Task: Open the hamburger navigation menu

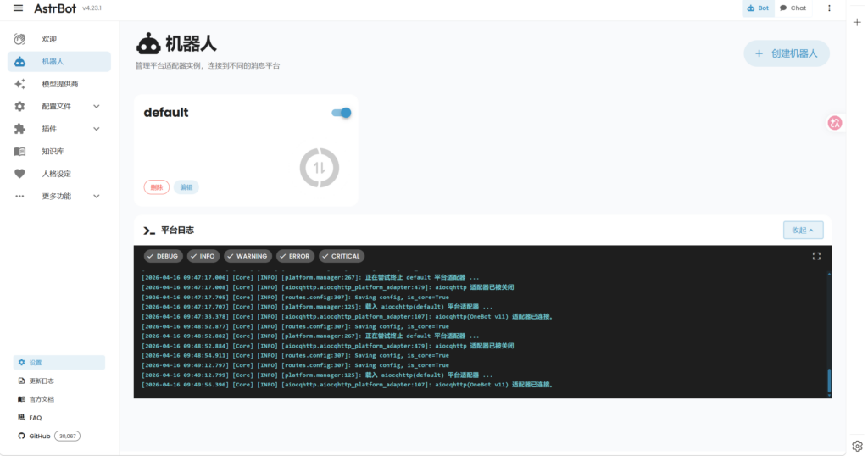Action: tap(18, 8)
